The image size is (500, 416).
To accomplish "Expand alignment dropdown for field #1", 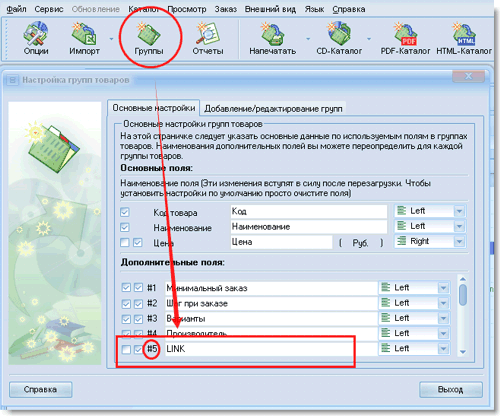I will tap(443, 288).
